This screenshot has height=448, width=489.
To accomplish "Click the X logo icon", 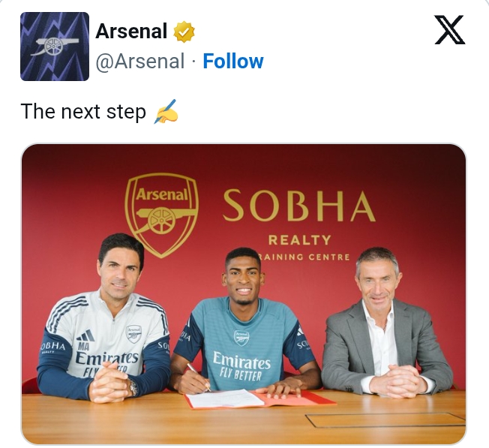I will point(450,30).
